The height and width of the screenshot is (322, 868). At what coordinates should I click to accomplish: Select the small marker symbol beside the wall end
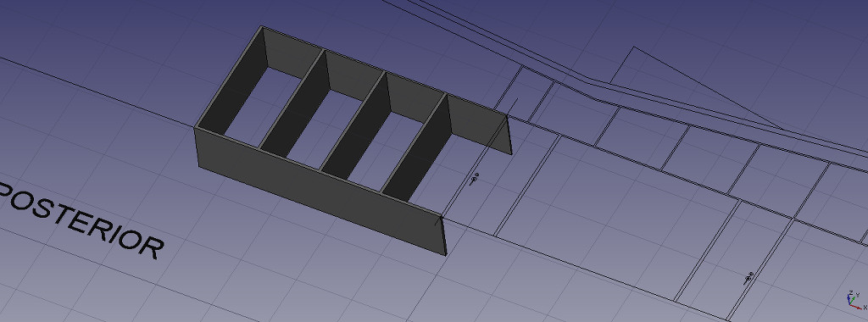click(x=475, y=178)
